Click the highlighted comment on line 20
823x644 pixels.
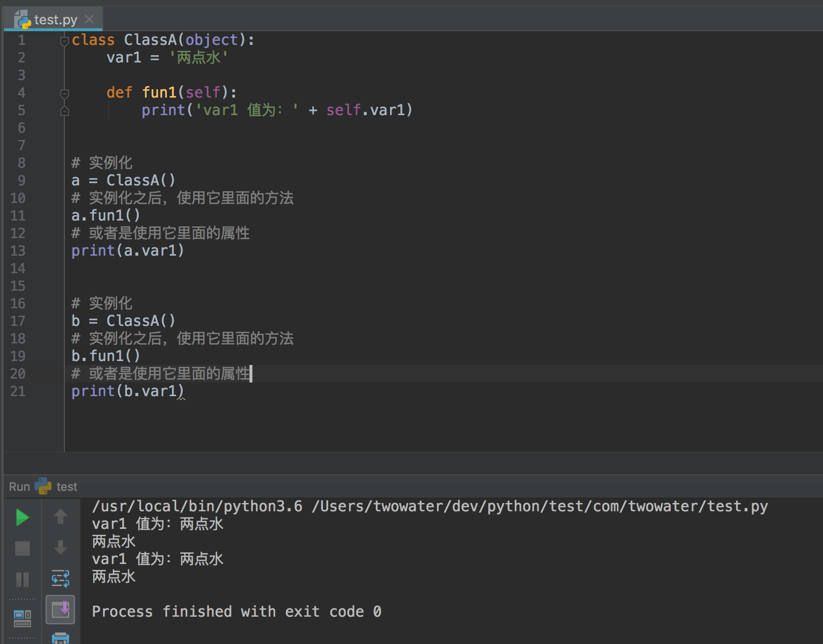[x=161, y=373]
